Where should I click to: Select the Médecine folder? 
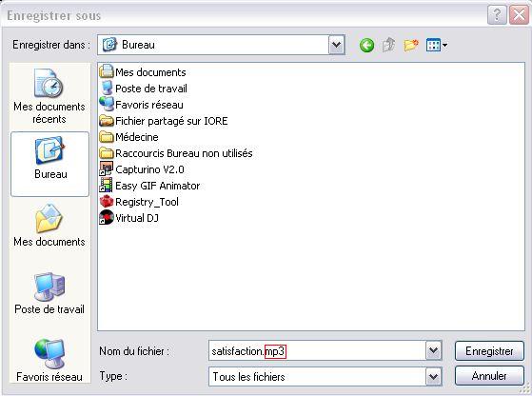[128, 137]
